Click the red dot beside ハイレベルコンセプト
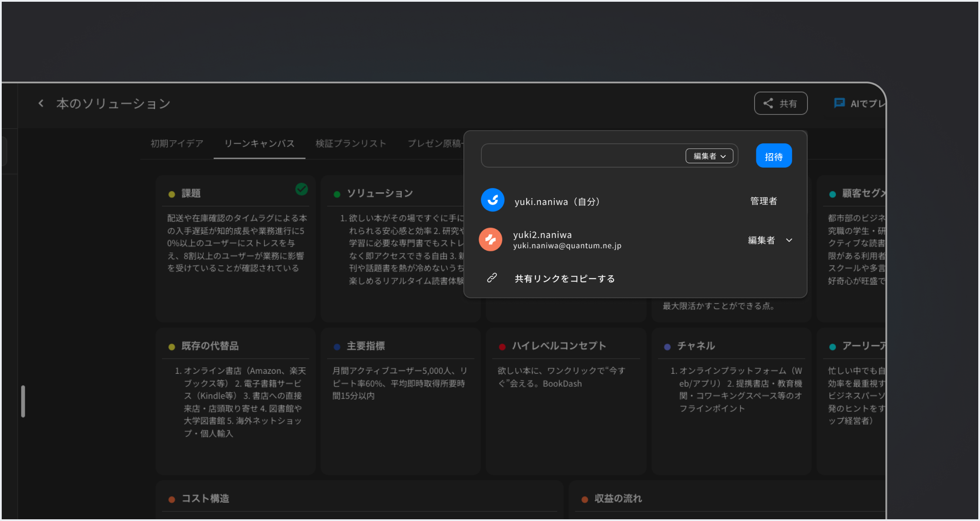The image size is (980, 521). pyautogui.click(x=502, y=346)
